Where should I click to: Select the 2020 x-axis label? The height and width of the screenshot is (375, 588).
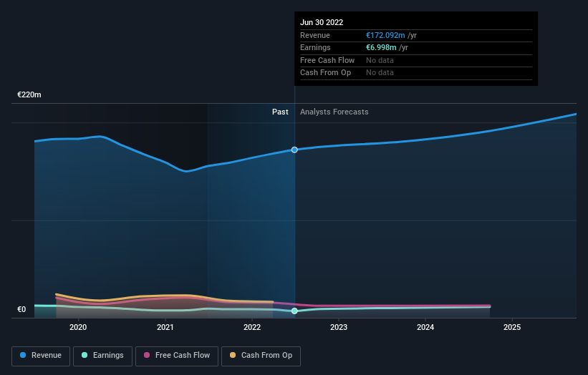tap(78, 328)
